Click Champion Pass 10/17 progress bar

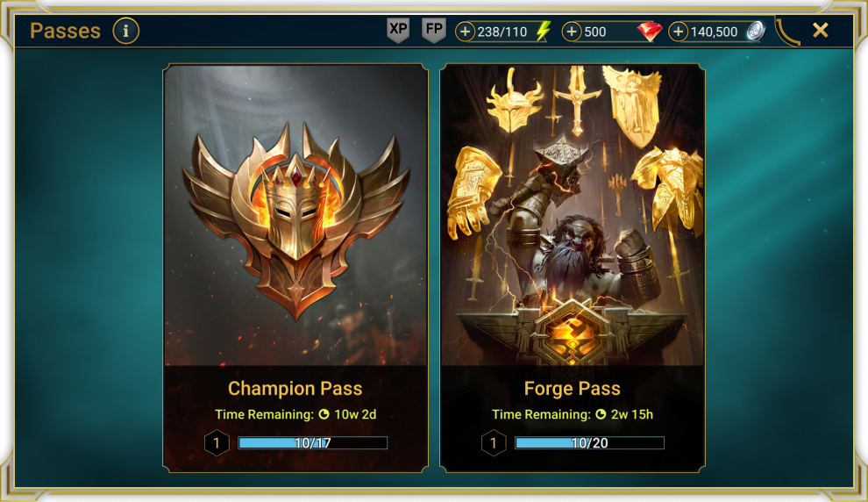[313, 442]
